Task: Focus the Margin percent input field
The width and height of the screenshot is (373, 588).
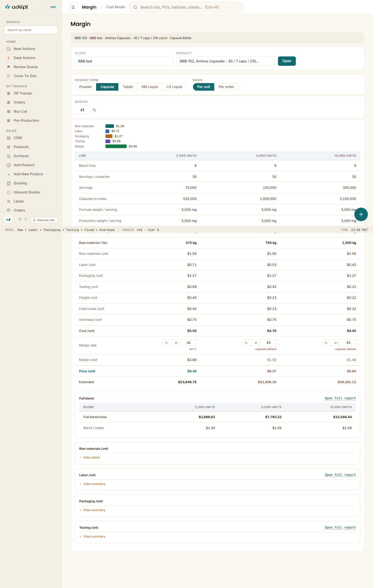Action: [x=83, y=110]
